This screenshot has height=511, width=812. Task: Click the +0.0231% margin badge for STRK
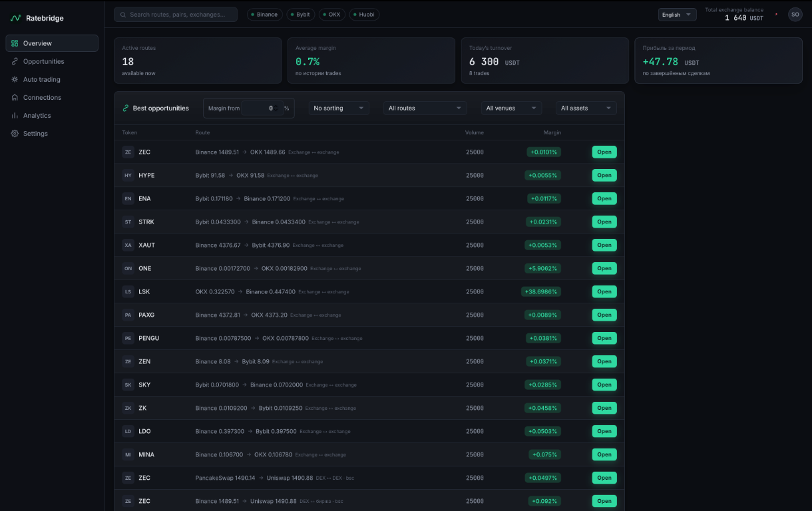(x=543, y=222)
